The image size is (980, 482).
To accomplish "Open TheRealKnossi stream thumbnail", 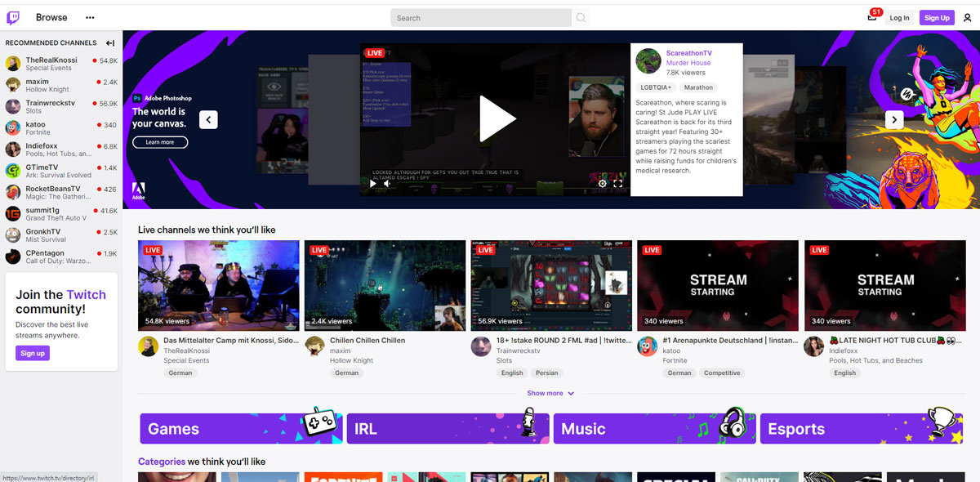I will click(x=218, y=285).
